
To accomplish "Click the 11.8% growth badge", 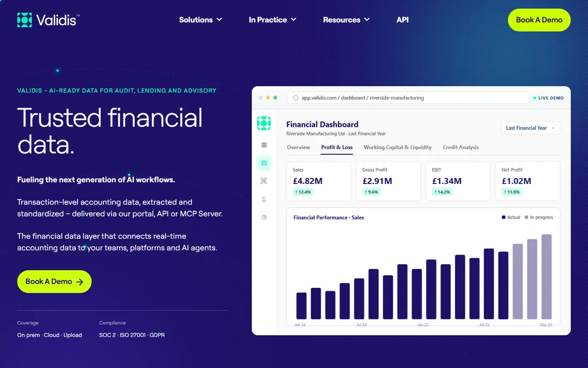I will [x=512, y=192].
